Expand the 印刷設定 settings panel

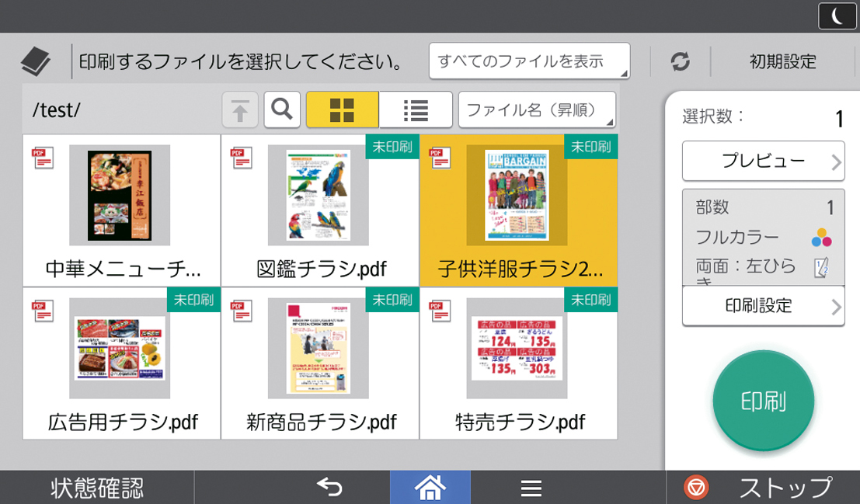(763, 306)
